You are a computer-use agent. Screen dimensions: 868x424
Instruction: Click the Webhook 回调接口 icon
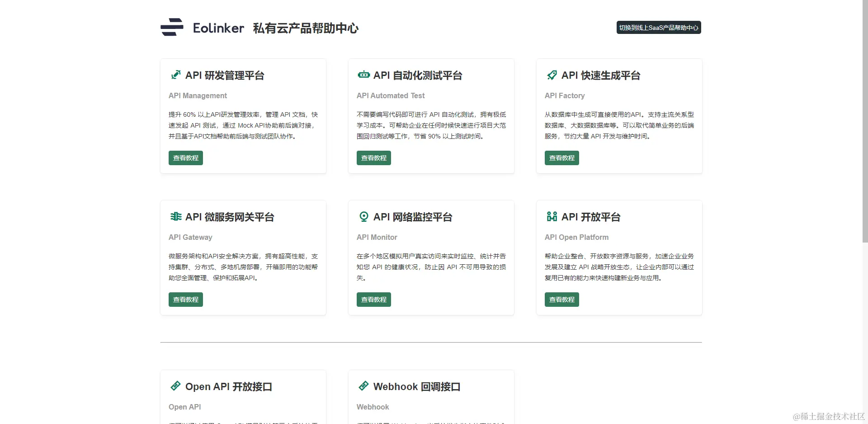pyautogui.click(x=363, y=386)
